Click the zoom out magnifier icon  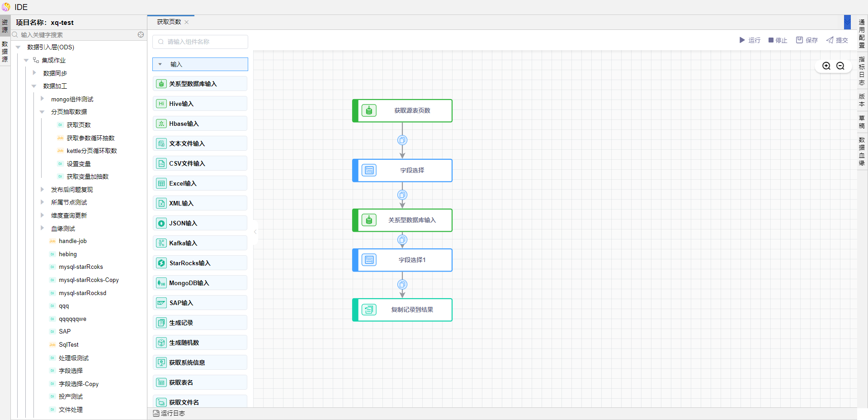[840, 66]
